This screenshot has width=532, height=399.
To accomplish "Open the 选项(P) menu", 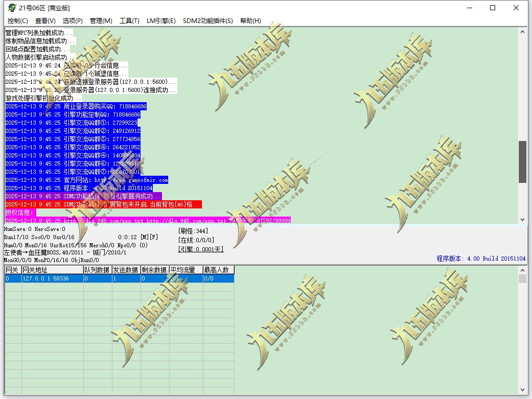I will [x=73, y=21].
